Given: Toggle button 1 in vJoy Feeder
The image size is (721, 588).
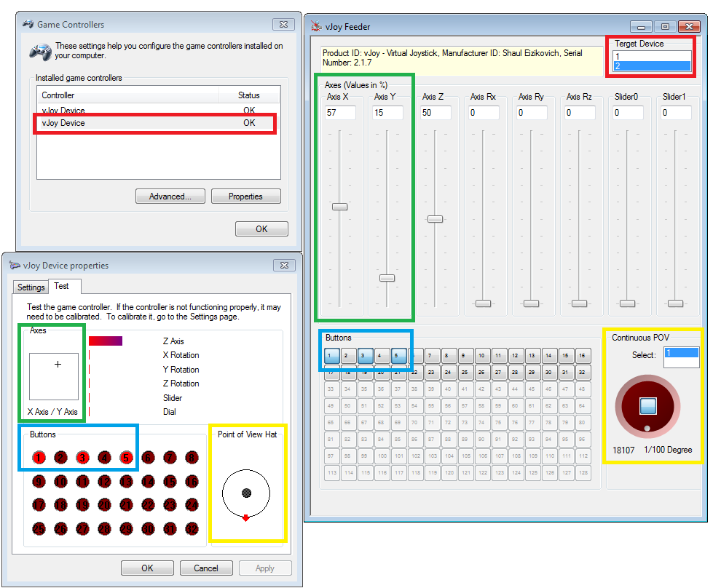Looking at the screenshot, I should pos(331,356).
